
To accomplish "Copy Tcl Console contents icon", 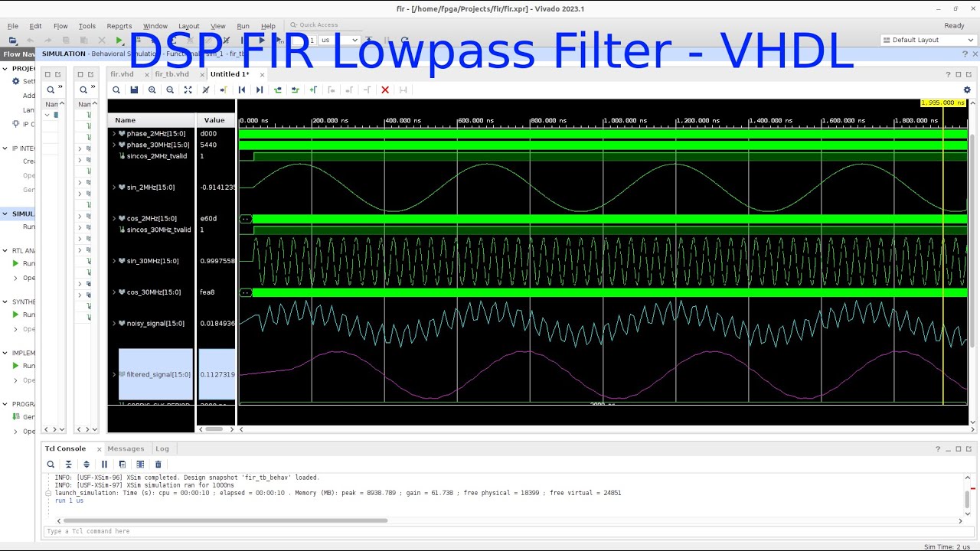I will click(122, 464).
